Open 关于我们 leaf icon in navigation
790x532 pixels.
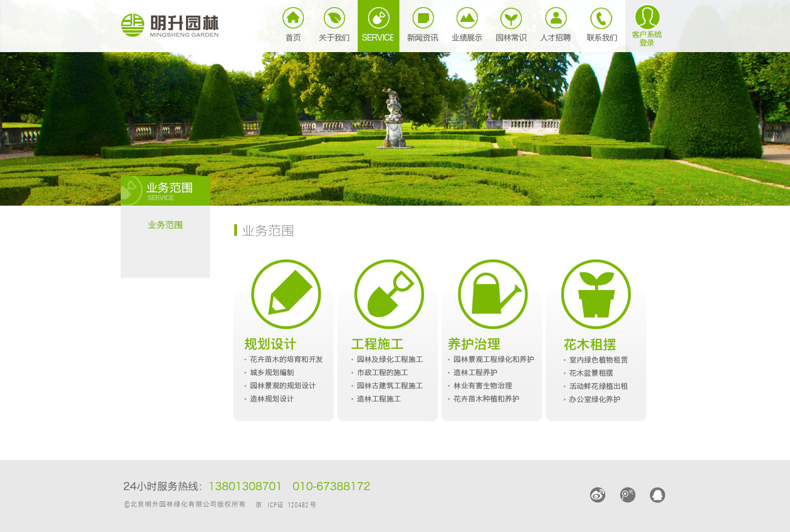(x=334, y=19)
